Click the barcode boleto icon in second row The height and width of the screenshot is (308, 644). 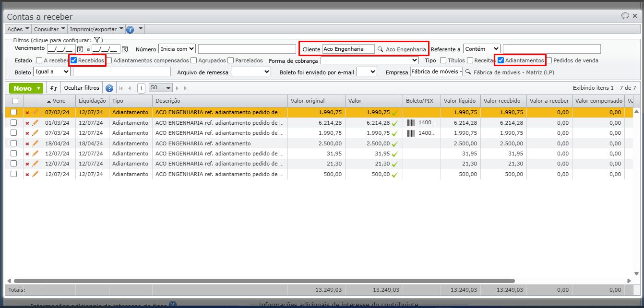click(x=411, y=123)
